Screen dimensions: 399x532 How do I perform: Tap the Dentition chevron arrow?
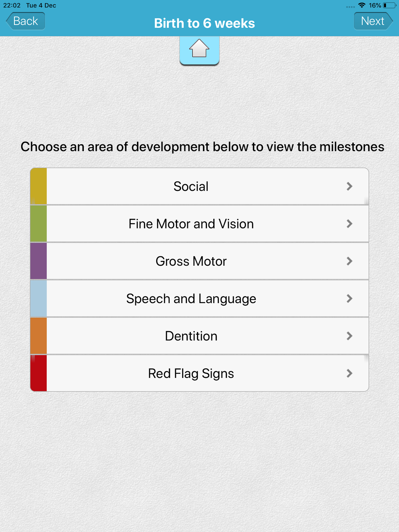(350, 336)
